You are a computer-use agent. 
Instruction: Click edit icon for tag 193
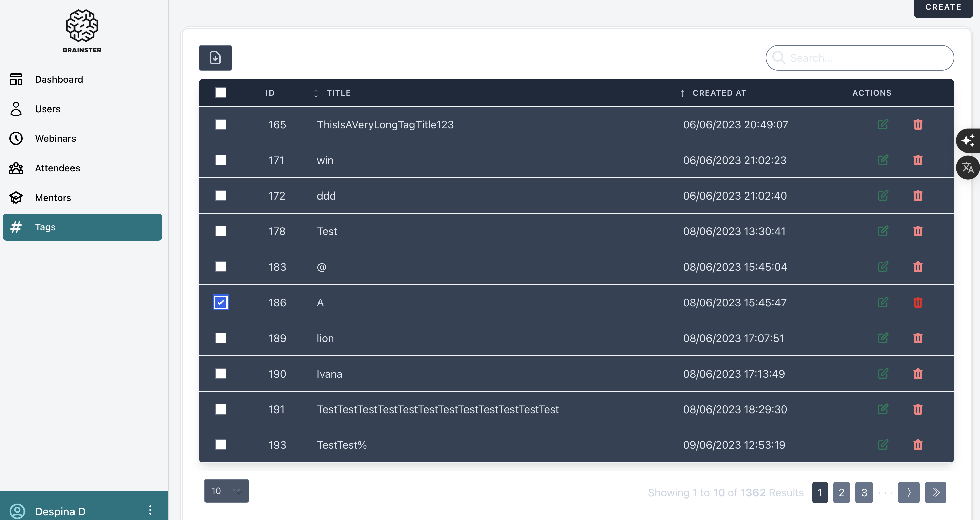tap(883, 445)
